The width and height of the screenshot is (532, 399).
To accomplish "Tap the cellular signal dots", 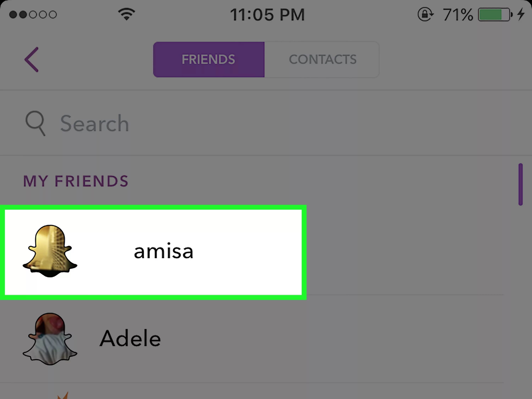I will click(33, 15).
